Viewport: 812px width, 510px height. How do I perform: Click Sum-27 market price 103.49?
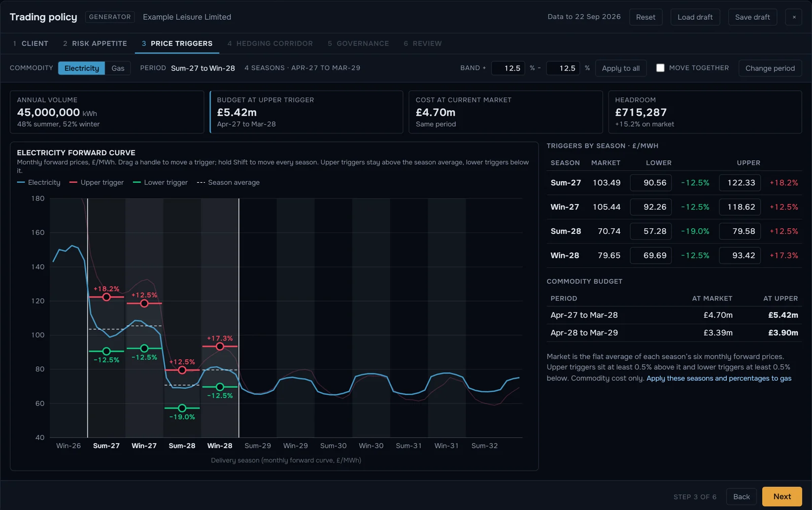pyautogui.click(x=606, y=183)
